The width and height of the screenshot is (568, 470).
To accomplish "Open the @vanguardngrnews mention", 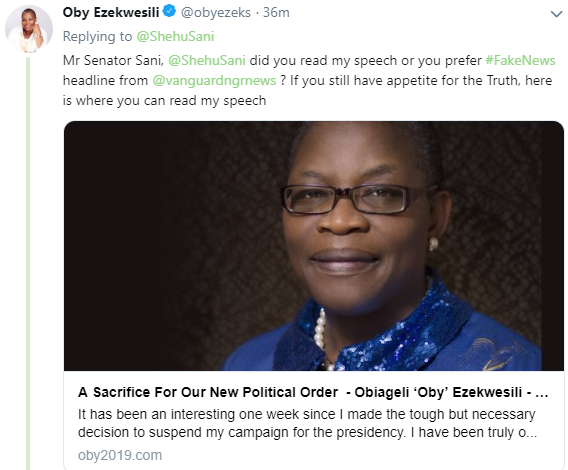I will click(x=214, y=80).
